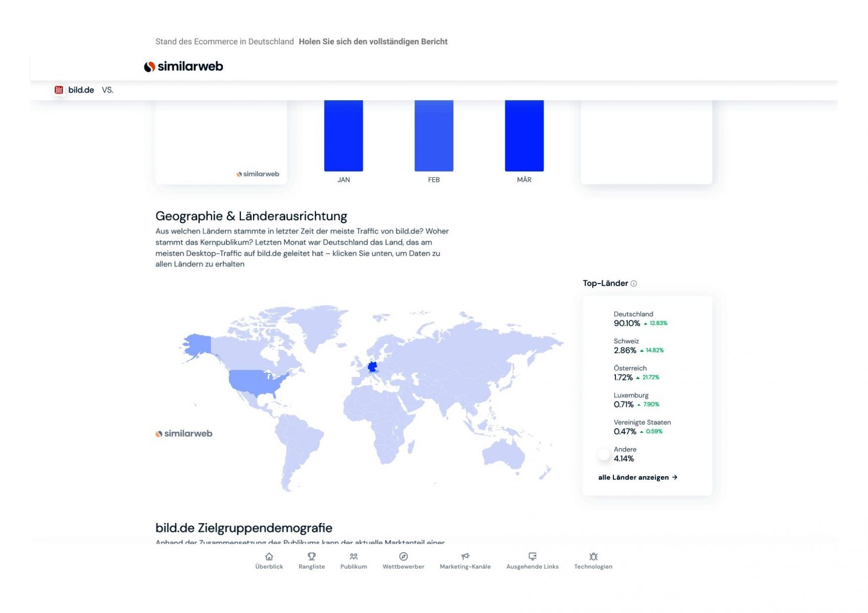Click the FEB traffic bar
The width and height of the screenshot is (868, 613).
pyautogui.click(x=433, y=135)
